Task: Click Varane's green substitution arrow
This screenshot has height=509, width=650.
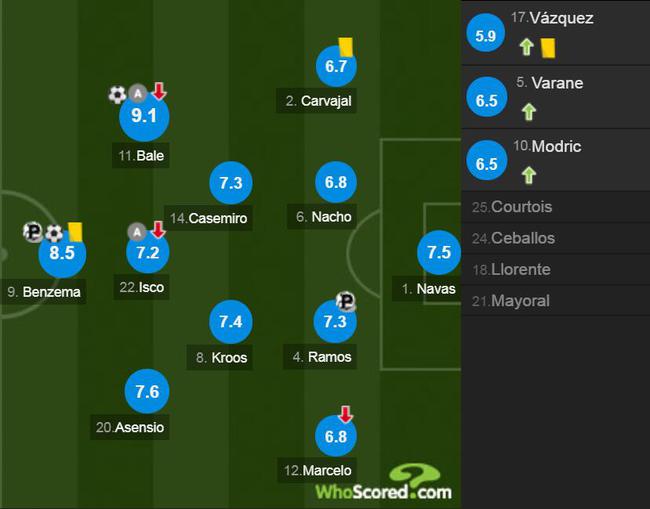Action: [529, 112]
